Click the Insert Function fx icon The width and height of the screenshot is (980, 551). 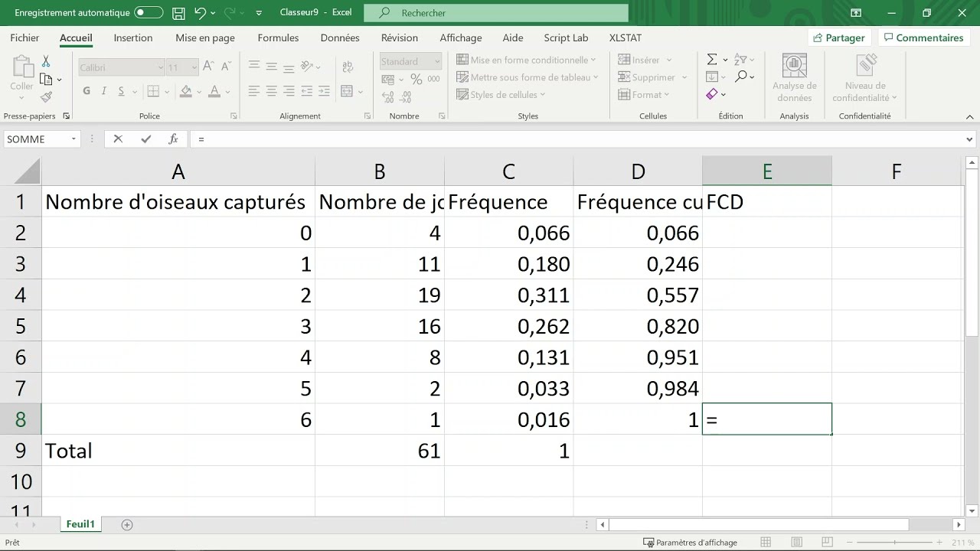click(x=174, y=139)
